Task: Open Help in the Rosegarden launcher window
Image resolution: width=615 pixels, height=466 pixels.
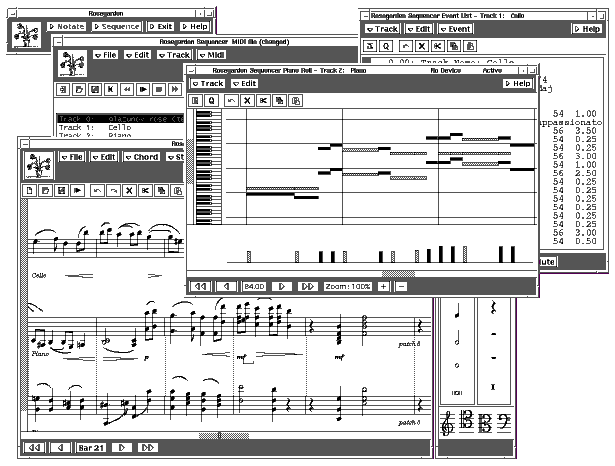Action: 195,27
